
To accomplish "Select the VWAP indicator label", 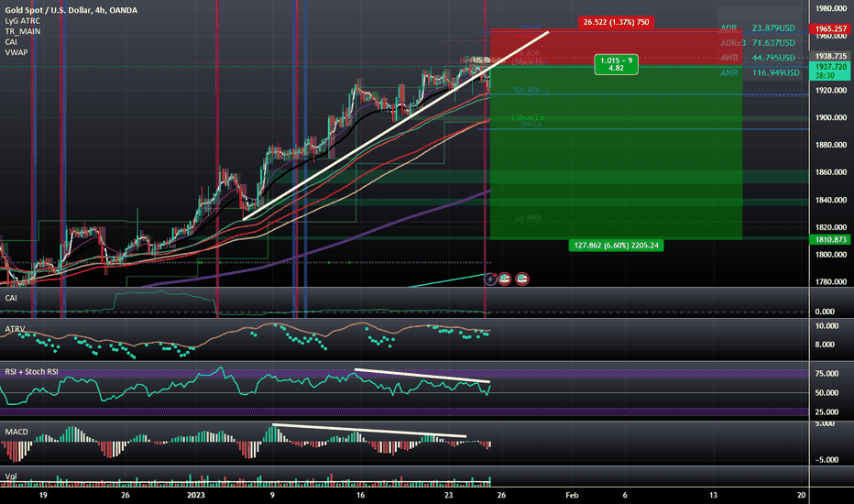I will coord(16,52).
